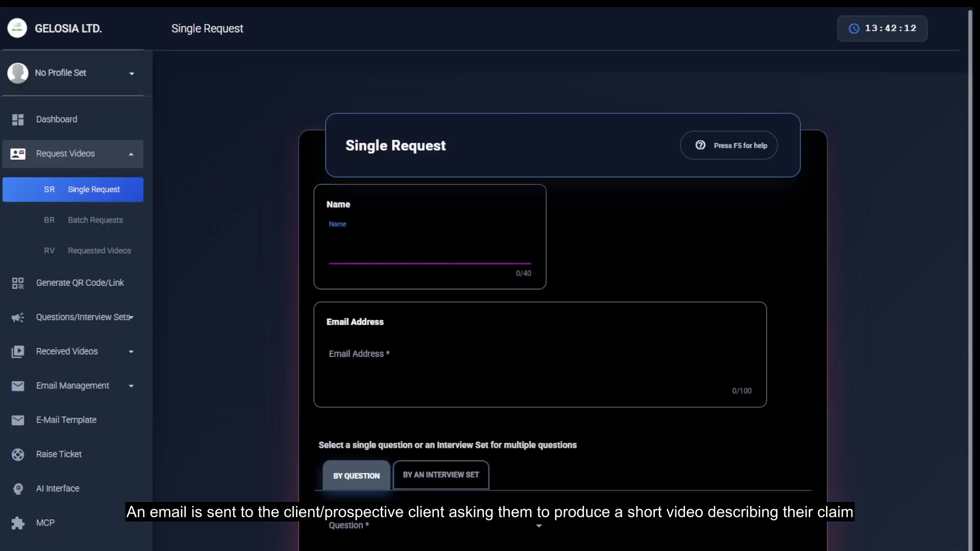The width and height of the screenshot is (980, 551).
Task: Click the 13:42:12 clock display
Action: click(882, 29)
